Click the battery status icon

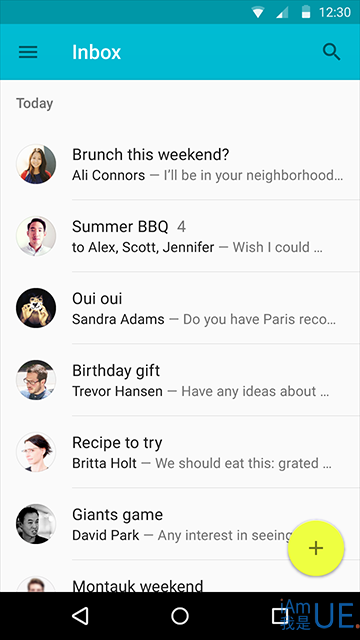[305, 12]
